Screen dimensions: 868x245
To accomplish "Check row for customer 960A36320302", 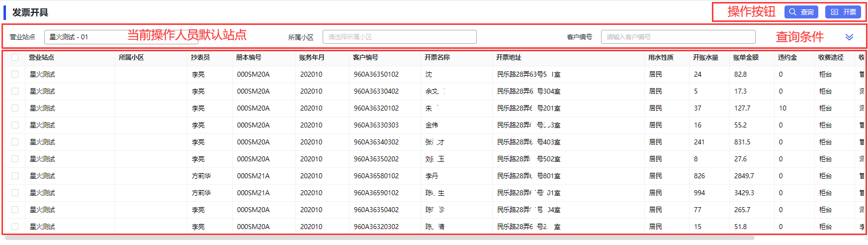I will tap(15, 227).
